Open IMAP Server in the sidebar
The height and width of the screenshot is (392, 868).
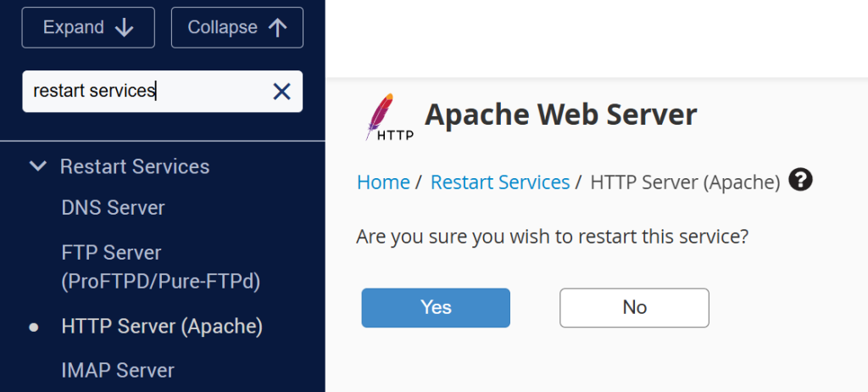click(118, 370)
